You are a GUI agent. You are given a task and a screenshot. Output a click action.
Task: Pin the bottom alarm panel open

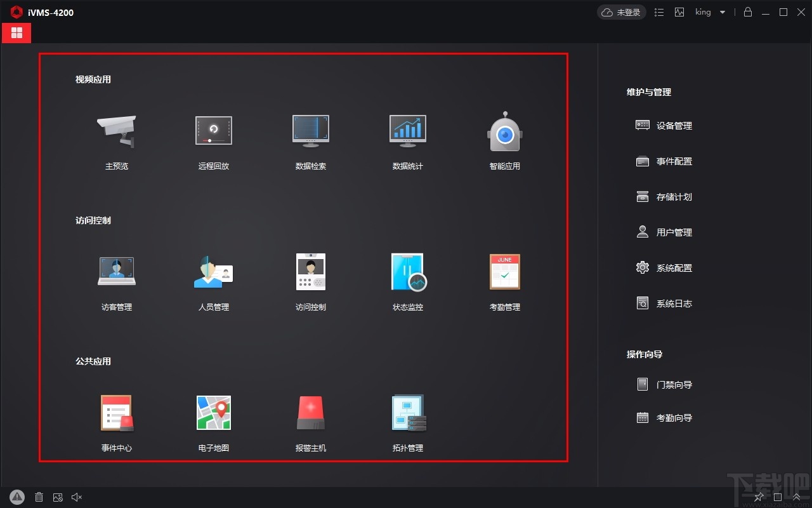point(759,497)
